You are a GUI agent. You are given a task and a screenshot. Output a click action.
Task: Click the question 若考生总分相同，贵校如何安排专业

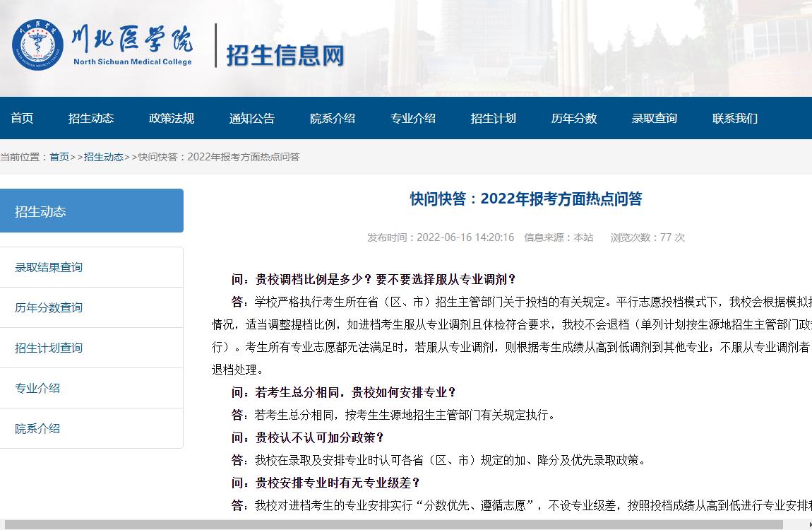(x=343, y=392)
